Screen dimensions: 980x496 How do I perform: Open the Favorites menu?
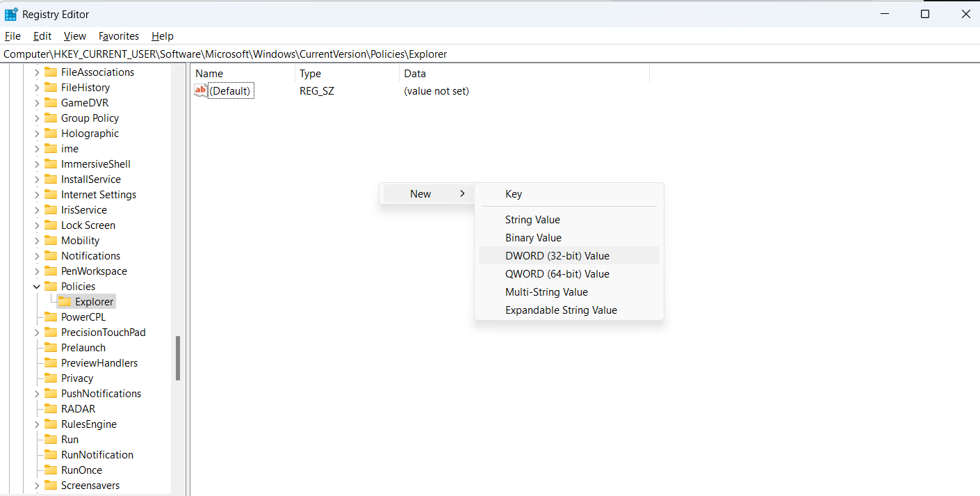(x=118, y=35)
